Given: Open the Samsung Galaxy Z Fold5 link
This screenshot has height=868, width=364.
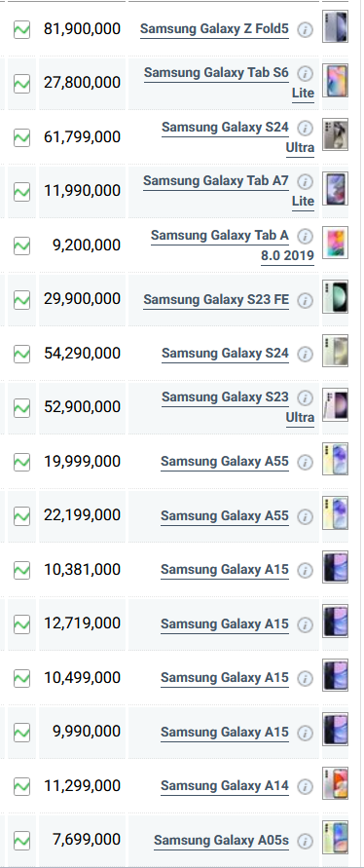Looking at the screenshot, I should [x=214, y=29].
